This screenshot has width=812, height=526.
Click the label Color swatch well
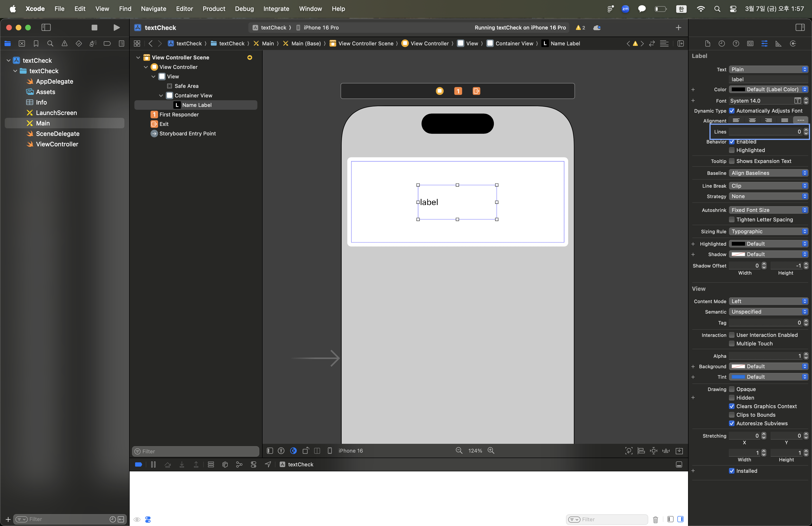pos(738,89)
